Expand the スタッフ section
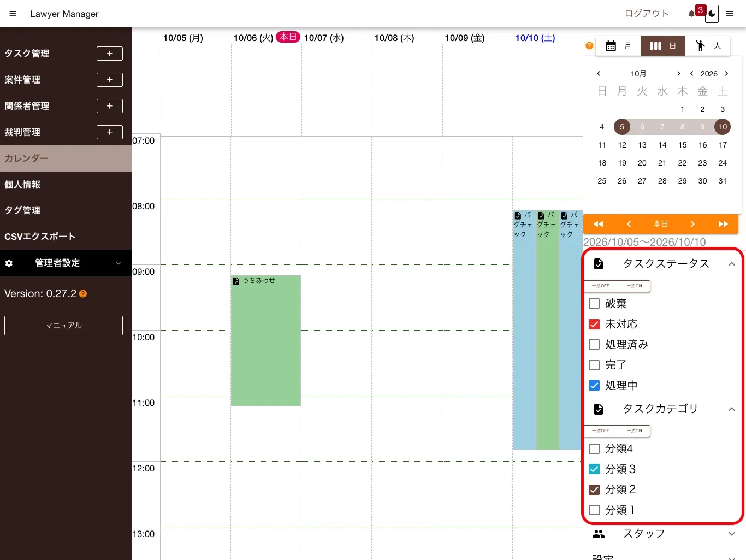 click(732, 534)
